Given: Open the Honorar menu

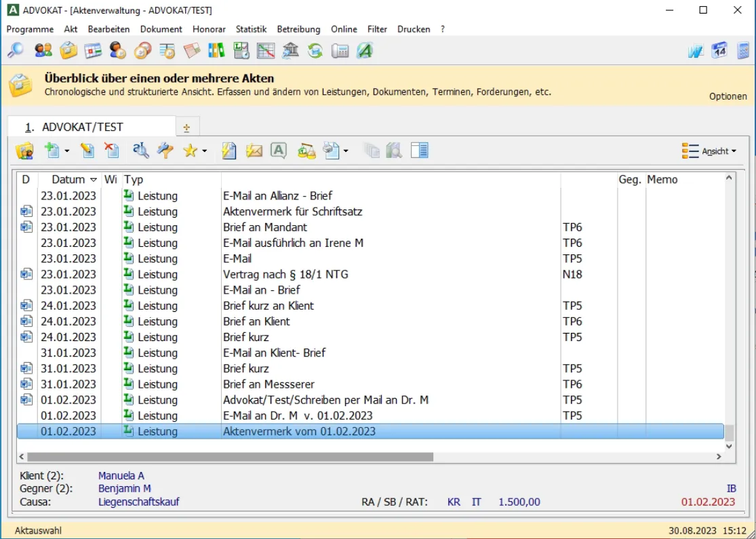Looking at the screenshot, I should [x=209, y=29].
